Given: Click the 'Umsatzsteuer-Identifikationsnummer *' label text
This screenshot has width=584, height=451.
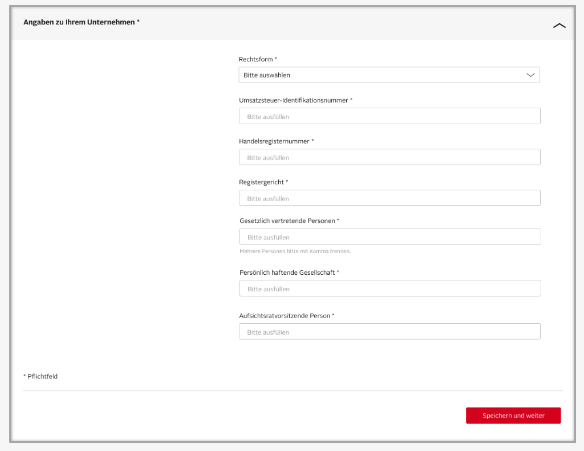Looking at the screenshot, I should (x=295, y=100).
